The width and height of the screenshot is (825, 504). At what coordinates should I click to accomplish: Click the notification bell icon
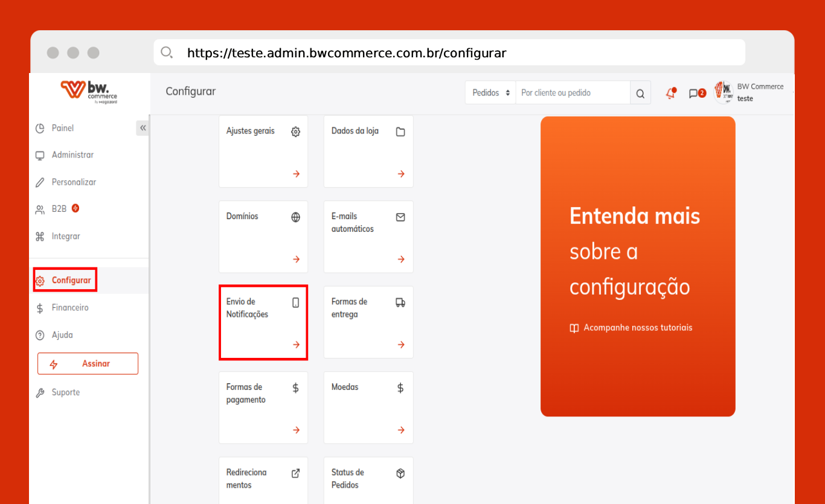point(670,93)
